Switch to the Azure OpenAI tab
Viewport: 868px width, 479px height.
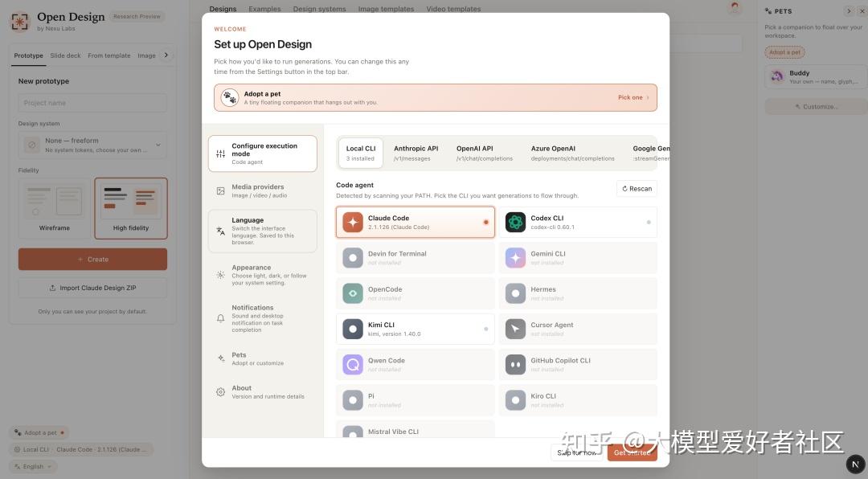(572, 153)
